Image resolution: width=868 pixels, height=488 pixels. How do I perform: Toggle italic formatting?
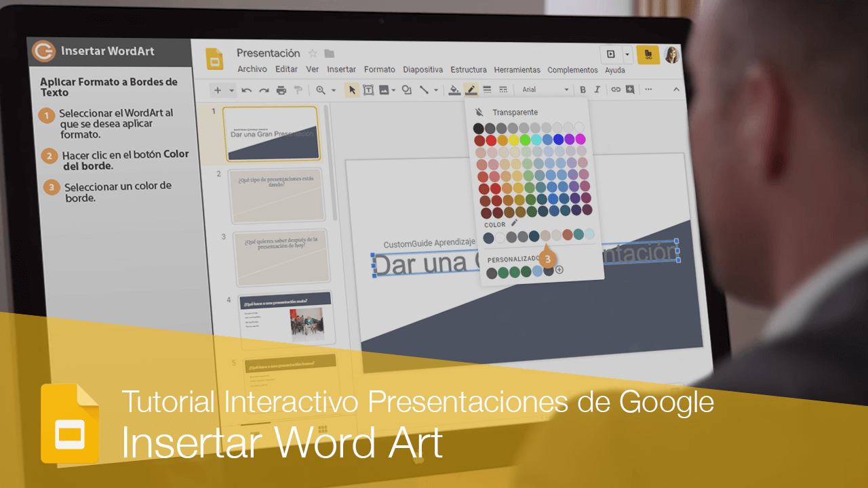coord(597,89)
